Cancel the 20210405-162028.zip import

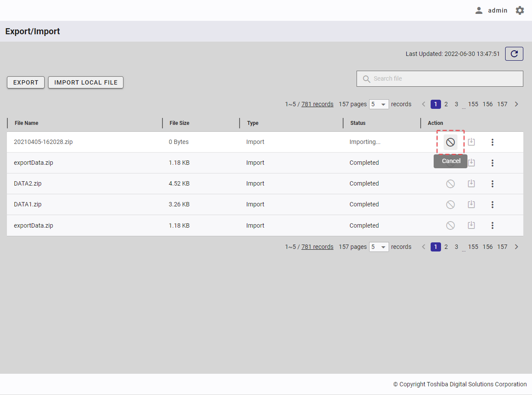pyautogui.click(x=451, y=142)
